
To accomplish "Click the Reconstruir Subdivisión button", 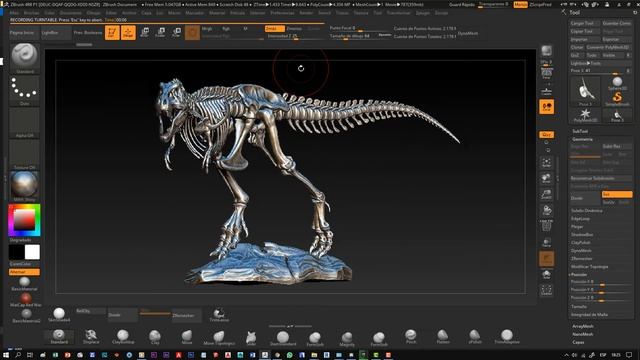I will point(601,178).
